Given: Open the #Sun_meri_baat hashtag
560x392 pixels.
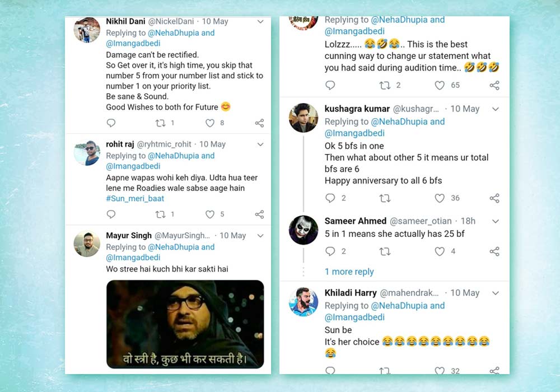Looking at the screenshot, I should coord(135,199).
